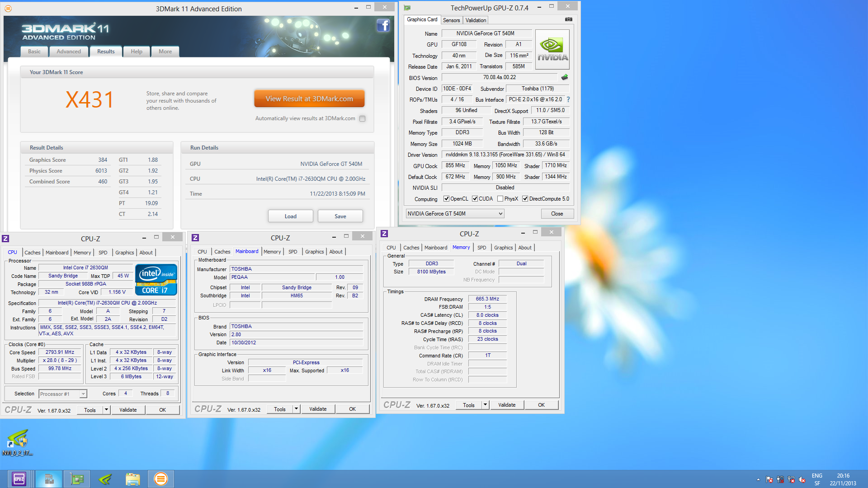Image resolution: width=868 pixels, height=488 pixels.
Task: Switch to the Basic tab in 3DMark
Action: (34, 52)
